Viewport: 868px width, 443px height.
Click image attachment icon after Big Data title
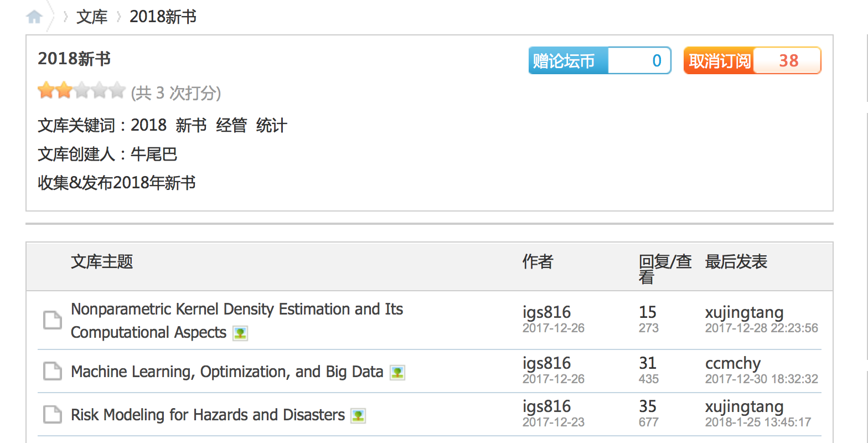tap(397, 372)
